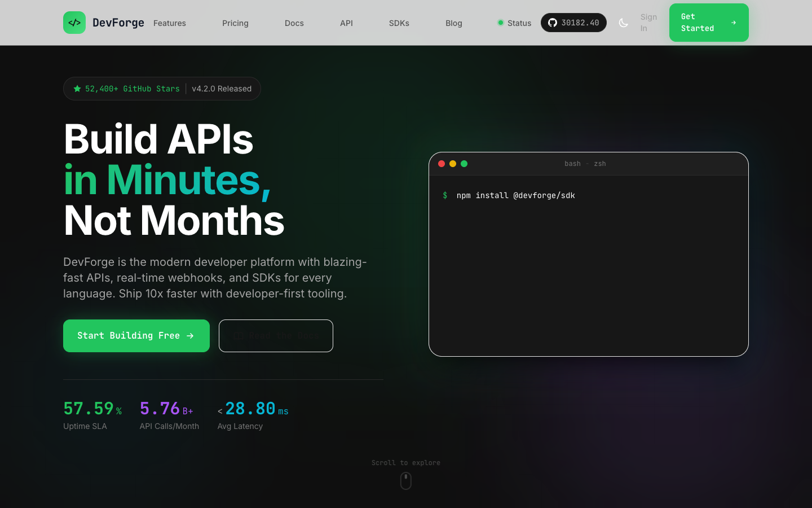This screenshot has width=812, height=508.
Task: Toggle dark mode via the moon icon
Action: 624,23
